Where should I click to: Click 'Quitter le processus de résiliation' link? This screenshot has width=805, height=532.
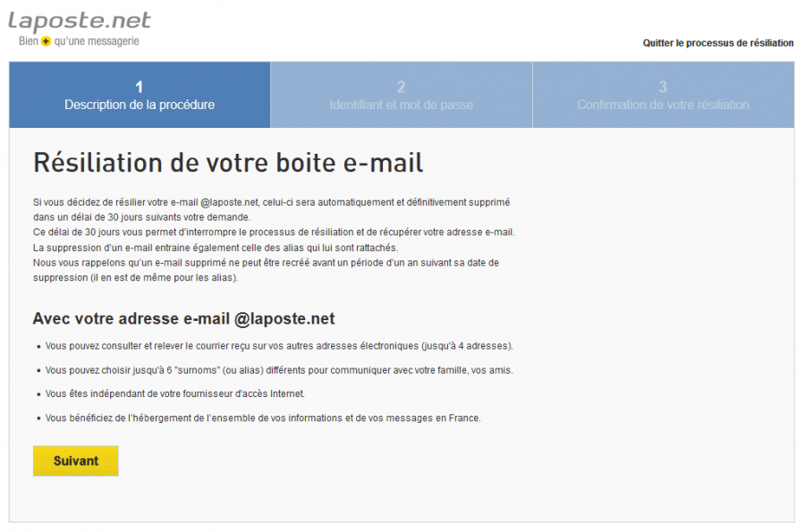tap(717, 43)
